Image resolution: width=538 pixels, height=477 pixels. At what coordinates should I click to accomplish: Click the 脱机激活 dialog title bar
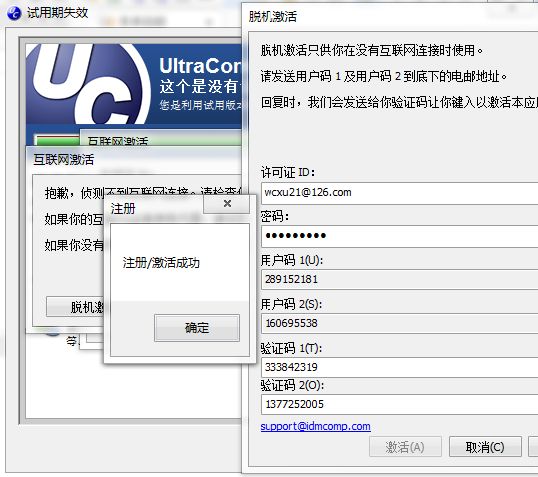coord(390,16)
